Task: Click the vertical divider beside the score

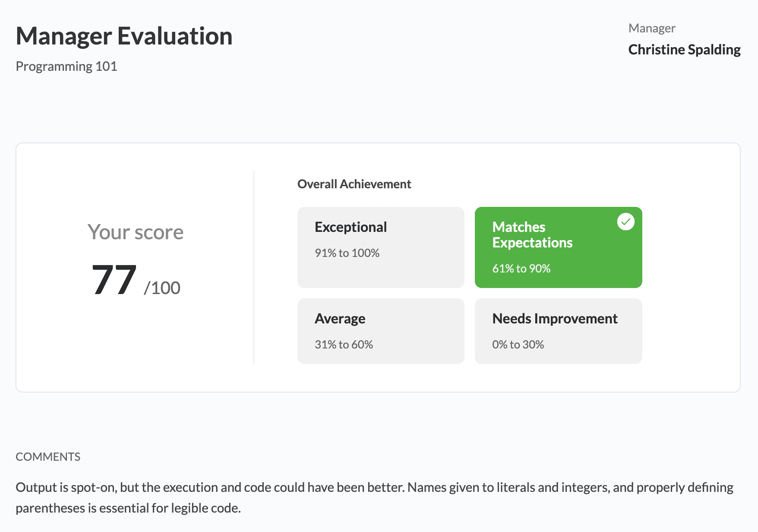Action: click(254, 268)
